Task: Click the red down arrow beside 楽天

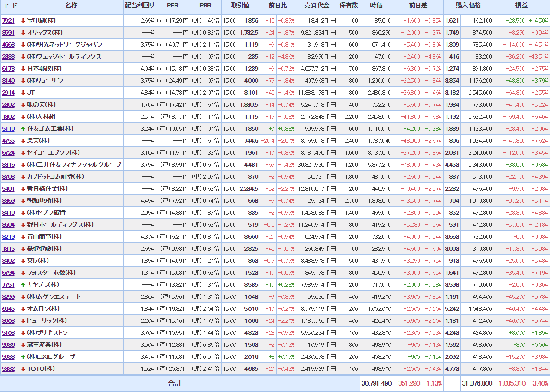Action: click(23, 140)
